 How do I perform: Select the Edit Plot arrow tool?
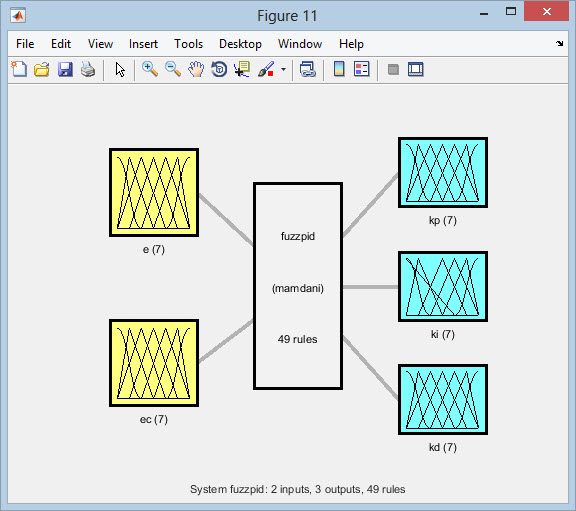point(120,69)
